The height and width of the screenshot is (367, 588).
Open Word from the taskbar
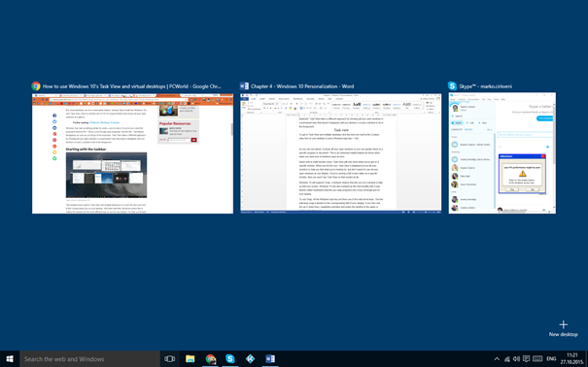click(x=270, y=359)
